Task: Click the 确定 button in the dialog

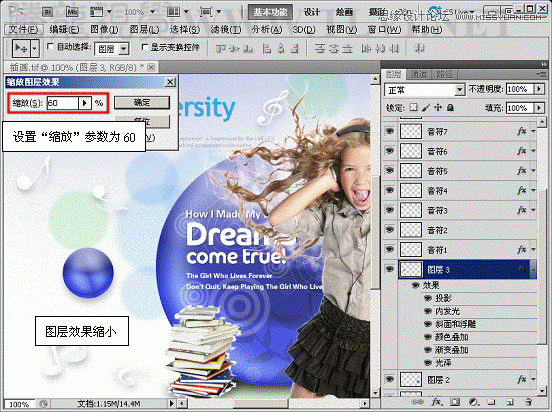Action: tap(142, 102)
